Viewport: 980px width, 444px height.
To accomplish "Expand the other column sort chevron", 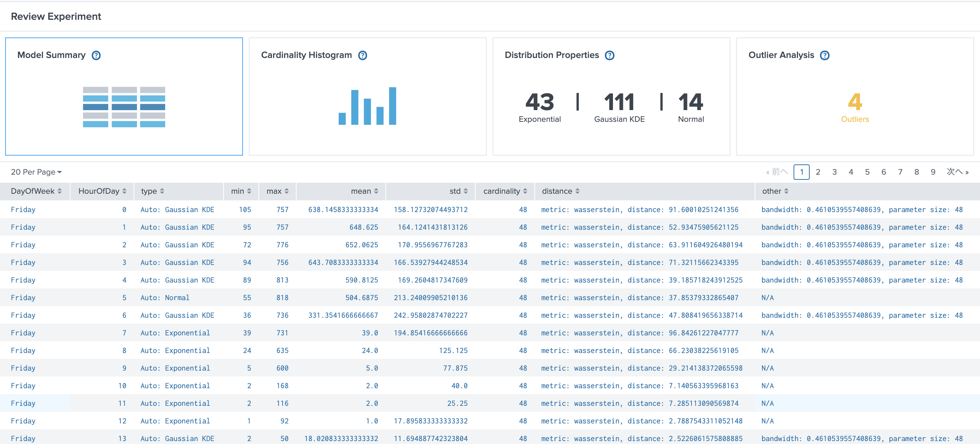I will point(786,191).
